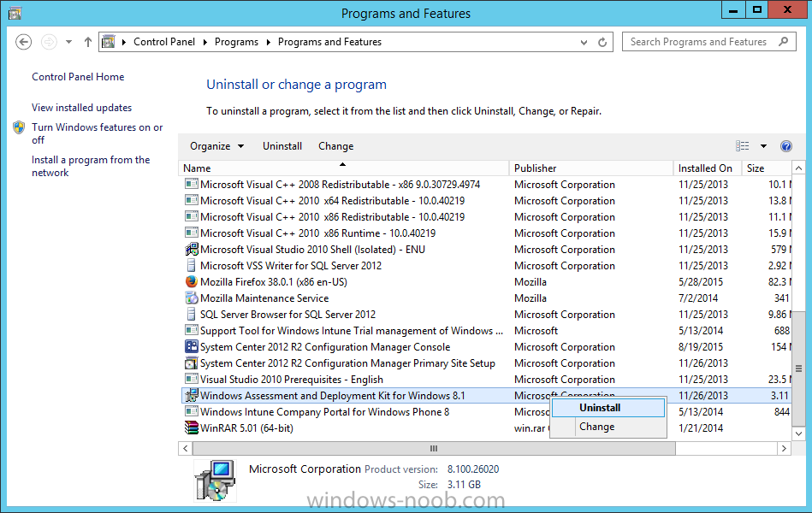Click Configuration Manager Primary Site Setup icon
This screenshot has width=812, height=513.
(x=191, y=363)
